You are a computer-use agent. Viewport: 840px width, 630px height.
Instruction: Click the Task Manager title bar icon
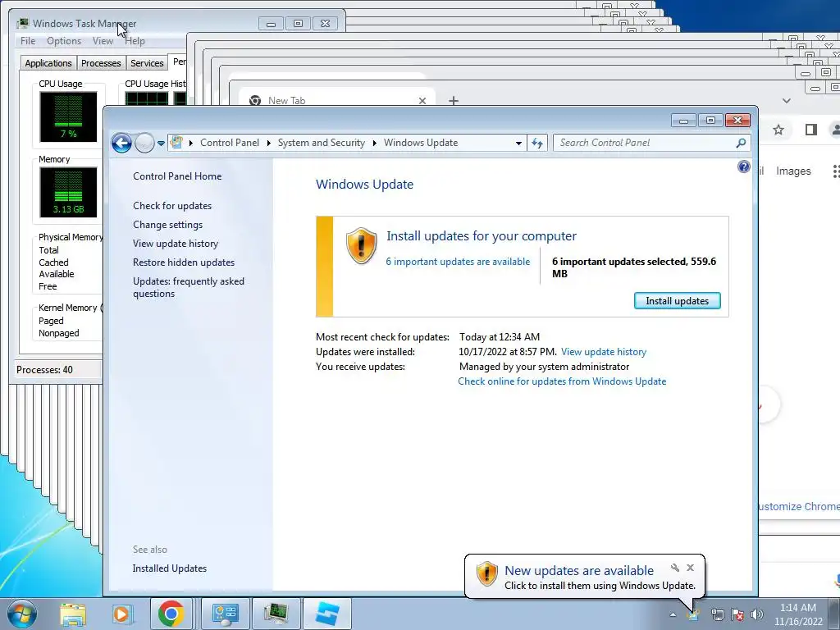pos(22,24)
